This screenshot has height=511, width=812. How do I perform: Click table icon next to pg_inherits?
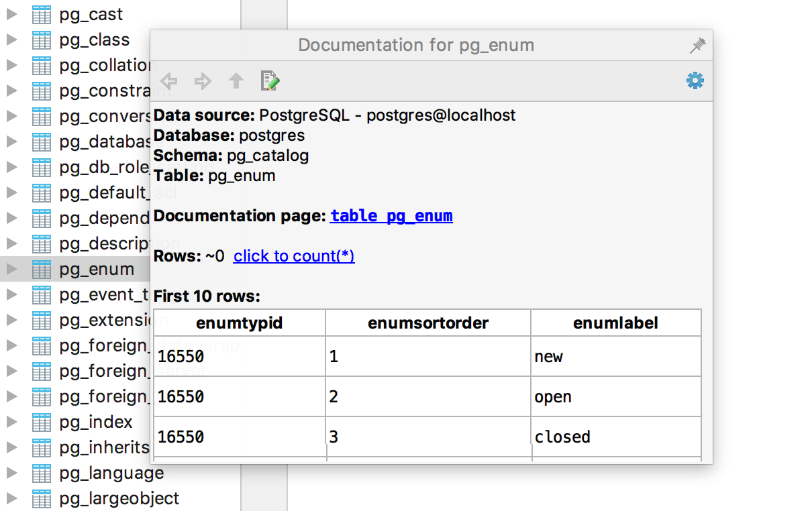pos(42,447)
